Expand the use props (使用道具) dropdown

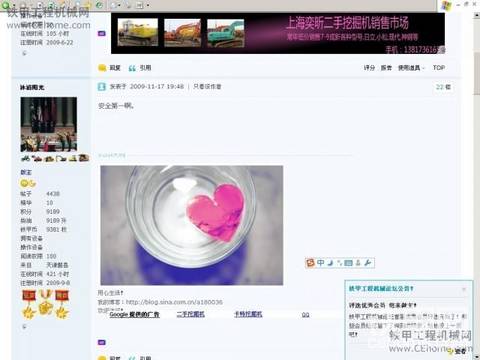tap(411, 68)
